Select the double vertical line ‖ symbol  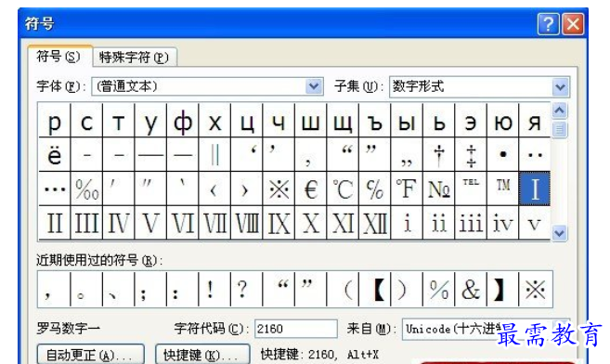[x=214, y=155]
